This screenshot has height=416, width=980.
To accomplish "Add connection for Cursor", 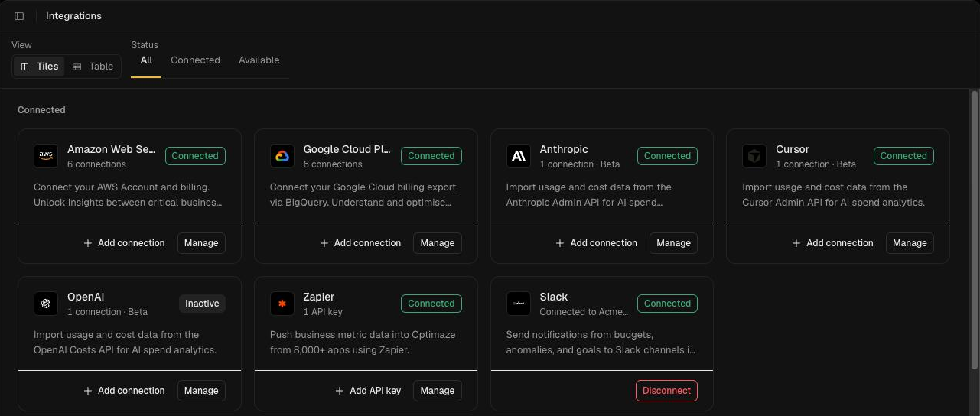I will click(832, 243).
